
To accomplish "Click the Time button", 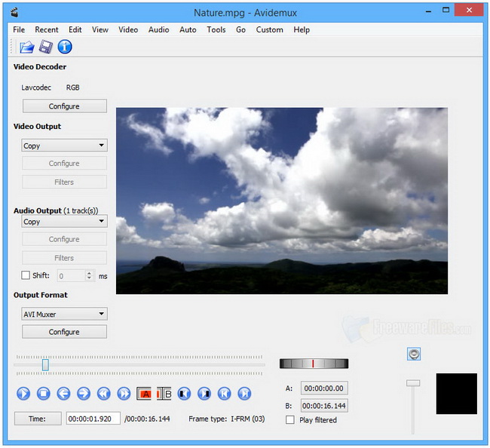I will point(38,419).
